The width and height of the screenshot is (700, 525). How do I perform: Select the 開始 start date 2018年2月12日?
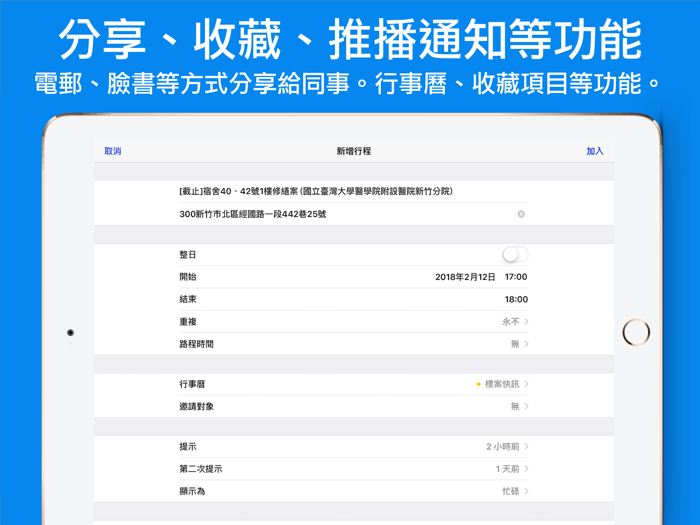click(465, 277)
